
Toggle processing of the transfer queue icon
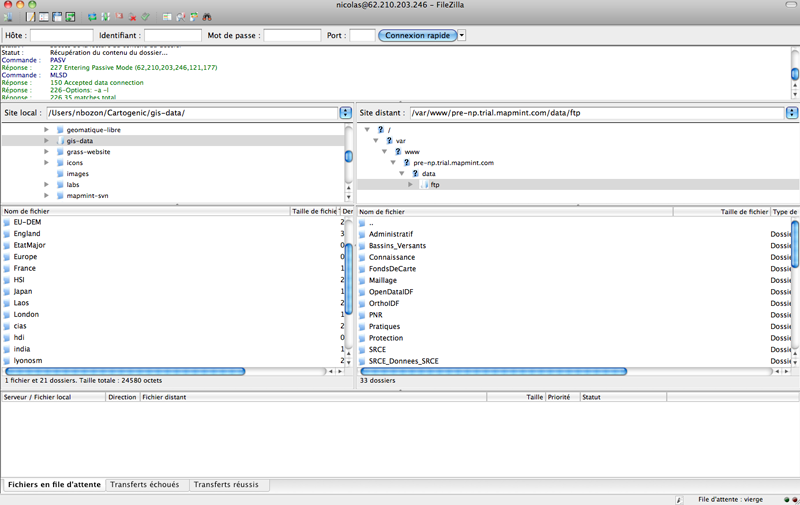point(105,17)
